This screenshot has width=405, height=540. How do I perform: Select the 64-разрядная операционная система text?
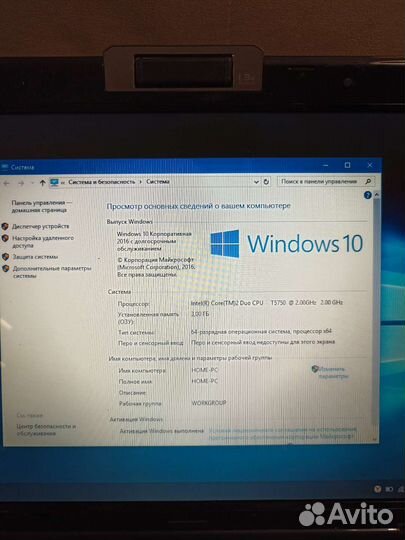(x=261, y=331)
